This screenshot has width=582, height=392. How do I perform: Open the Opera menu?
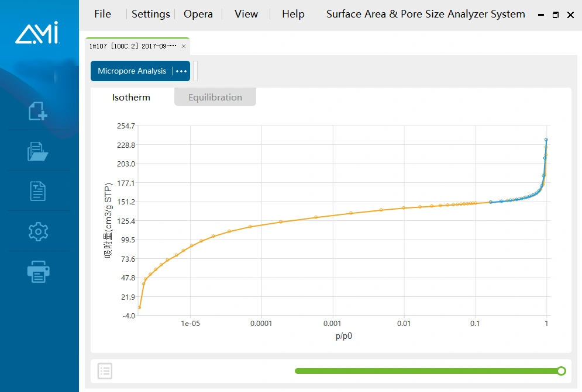pos(198,15)
